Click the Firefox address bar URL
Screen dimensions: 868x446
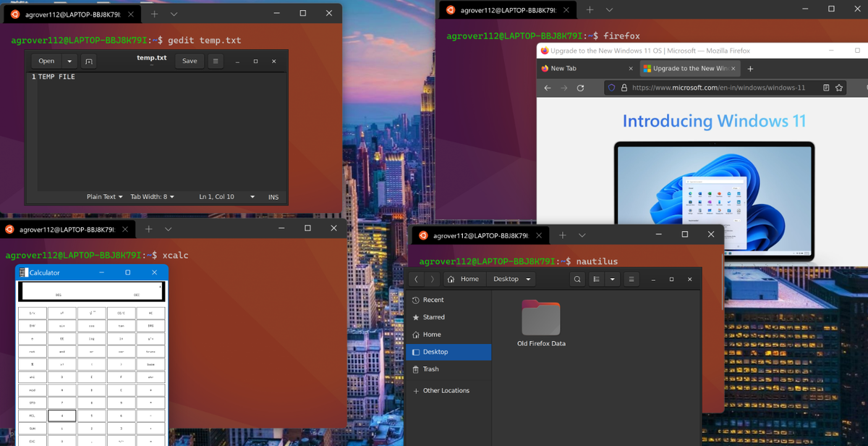point(718,88)
